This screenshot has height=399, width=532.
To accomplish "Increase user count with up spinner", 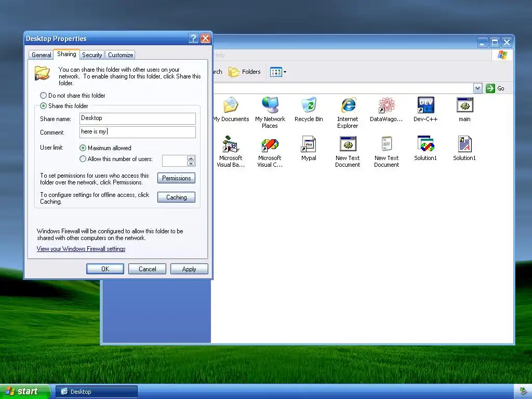I will 191,158.
